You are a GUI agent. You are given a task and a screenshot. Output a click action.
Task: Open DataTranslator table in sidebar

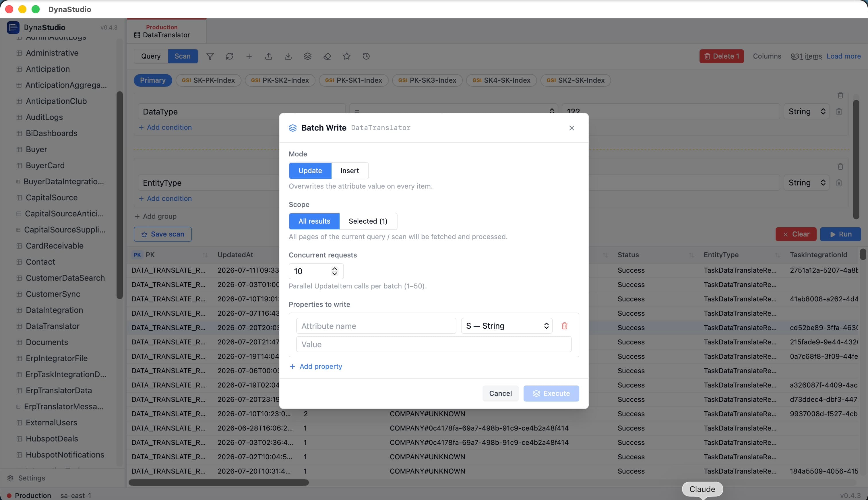coord(53,326)
